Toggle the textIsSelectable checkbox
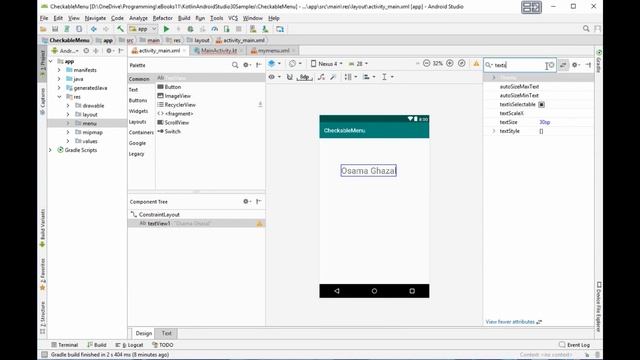Viewport: 640px width, 360px height. [x=542, y=104]
